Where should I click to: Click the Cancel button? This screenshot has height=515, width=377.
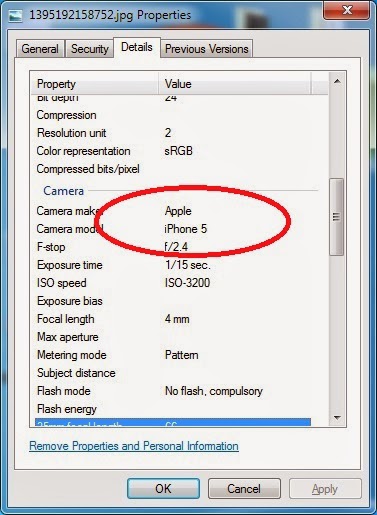[x=244, y=489]
